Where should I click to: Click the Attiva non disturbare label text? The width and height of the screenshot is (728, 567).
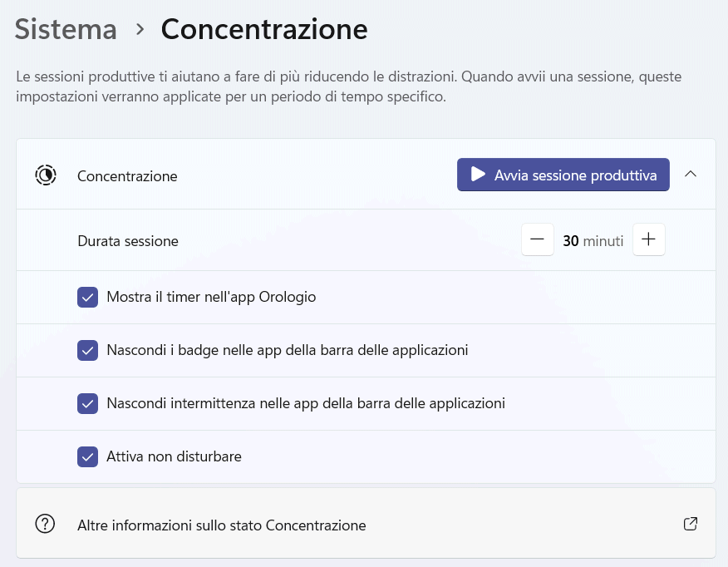pos(174,456)
